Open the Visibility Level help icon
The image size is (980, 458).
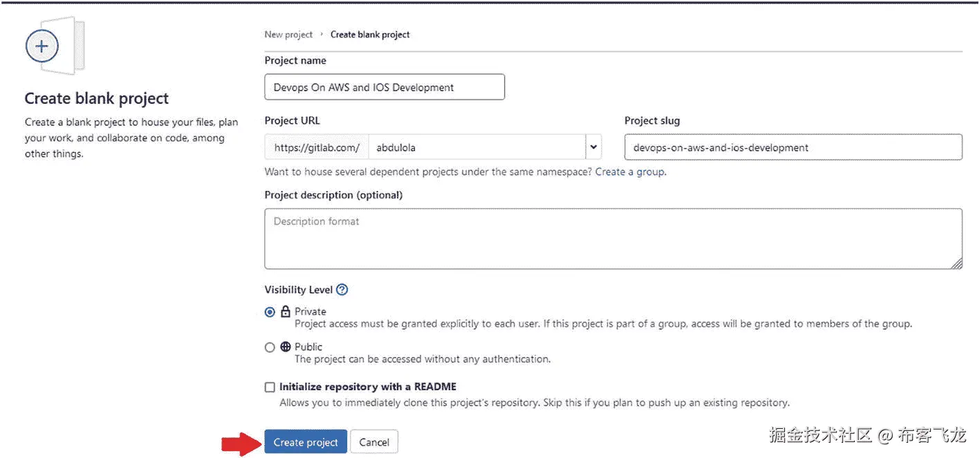point(342,290)
